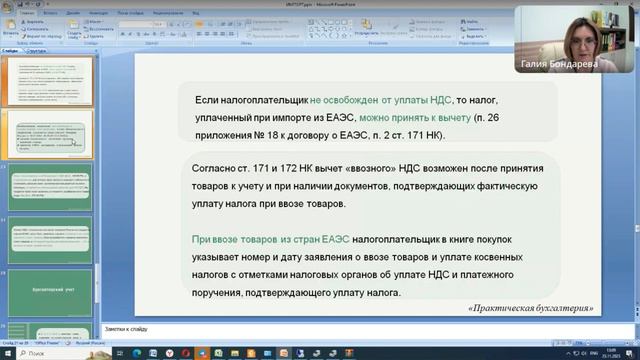
Task: Switch to the Главная ribbon tab
Action: [x=27, y=13]
